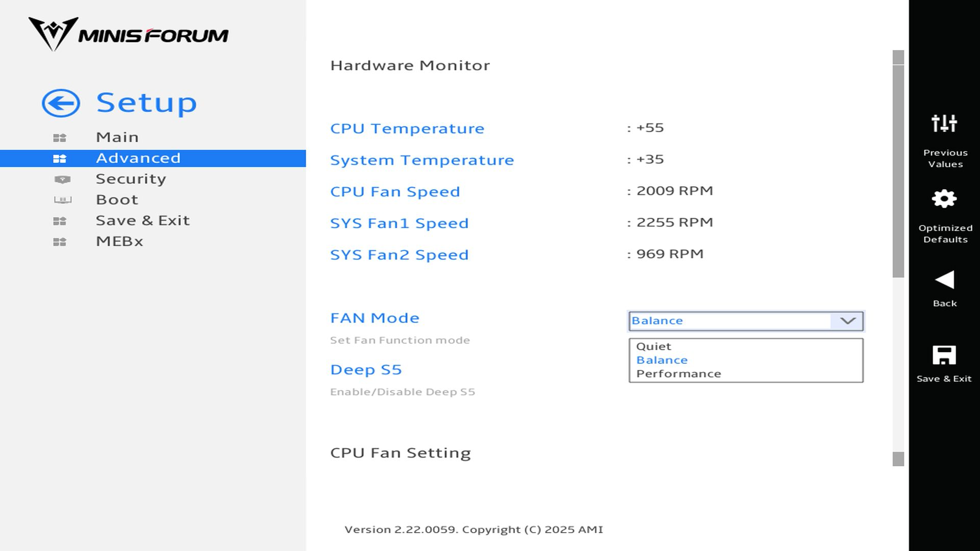The image size is (980, 551).
Task: Click scrollbar down button at bottom
Action: (x=898, y=459)
